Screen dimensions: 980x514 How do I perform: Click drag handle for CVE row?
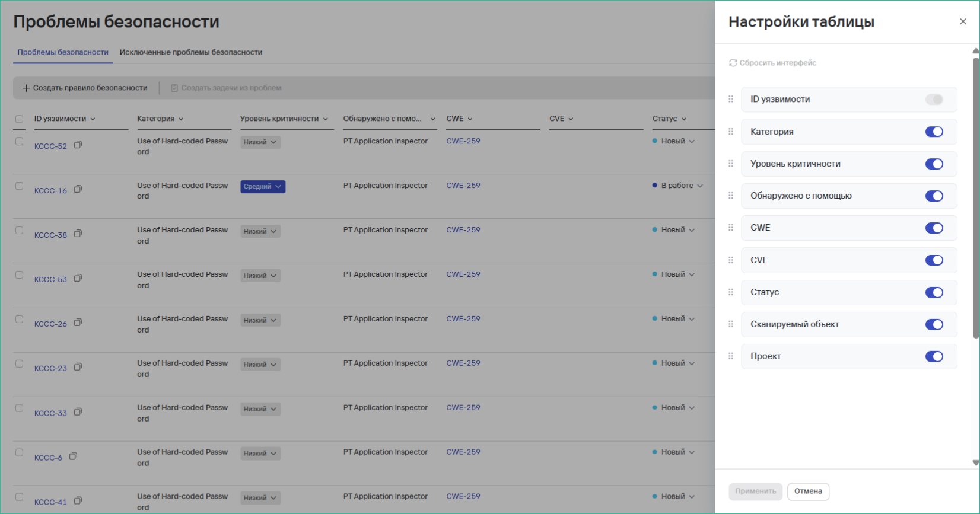click(731, 260)
